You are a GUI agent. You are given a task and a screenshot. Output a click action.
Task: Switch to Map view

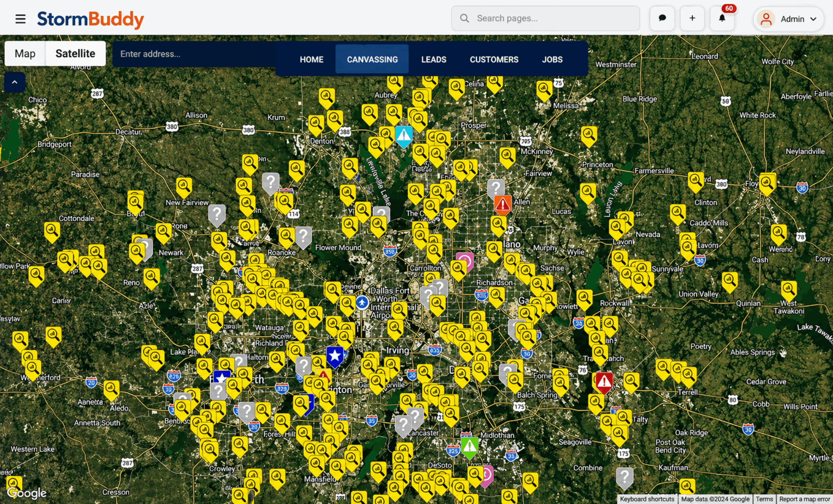(x=25, y=53)
